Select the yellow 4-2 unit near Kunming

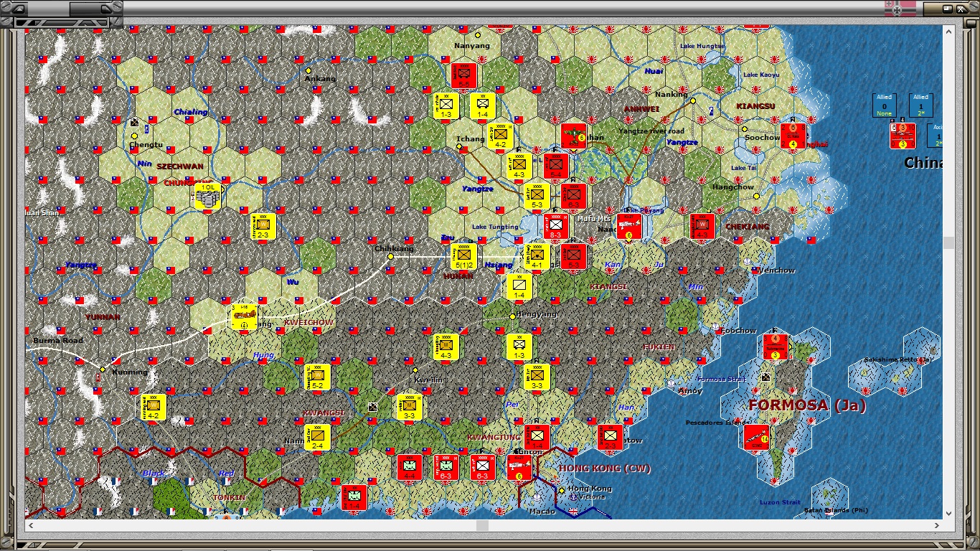pos(154,407)
